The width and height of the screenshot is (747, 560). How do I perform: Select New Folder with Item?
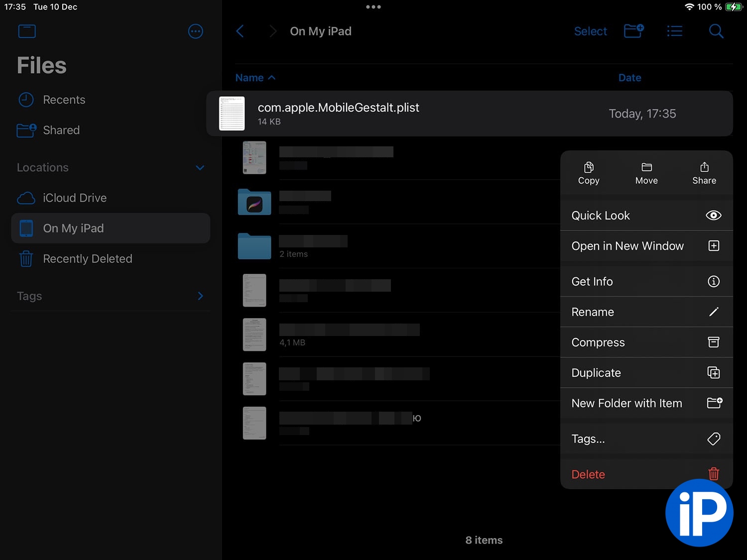[646, 403]
